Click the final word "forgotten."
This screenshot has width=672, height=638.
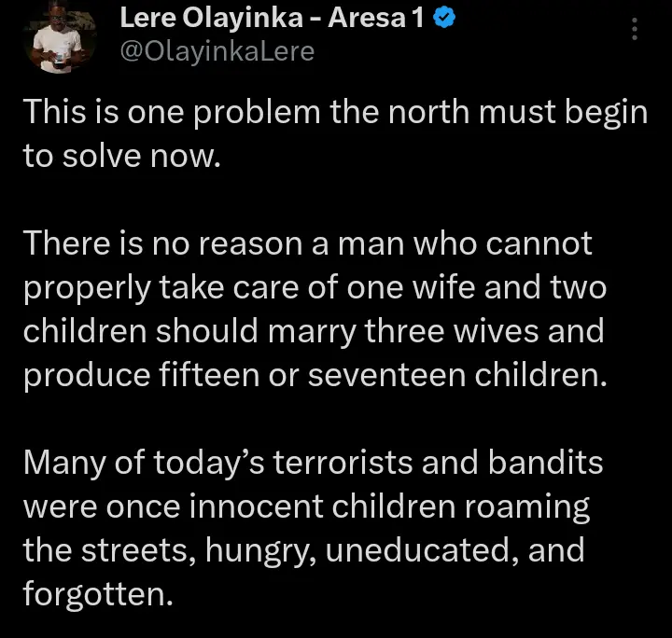click(x=98, y=593)
